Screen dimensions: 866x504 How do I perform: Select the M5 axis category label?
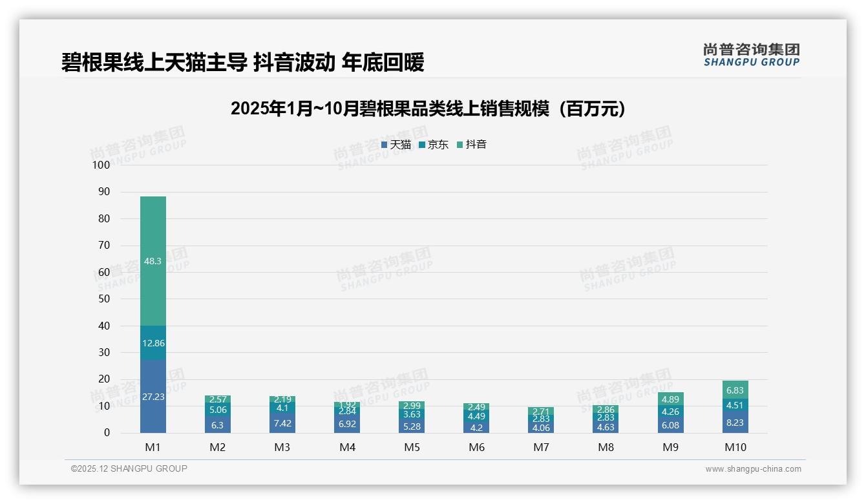coord(412,446)
